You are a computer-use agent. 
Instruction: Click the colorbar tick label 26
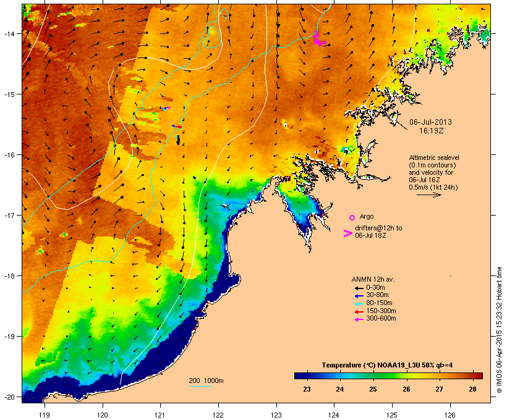pos(406,389)
